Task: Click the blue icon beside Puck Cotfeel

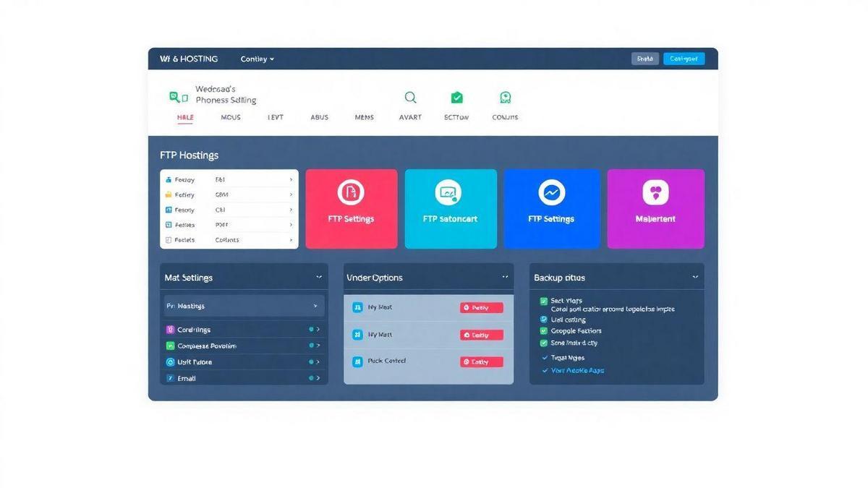Action: (357, 361)
